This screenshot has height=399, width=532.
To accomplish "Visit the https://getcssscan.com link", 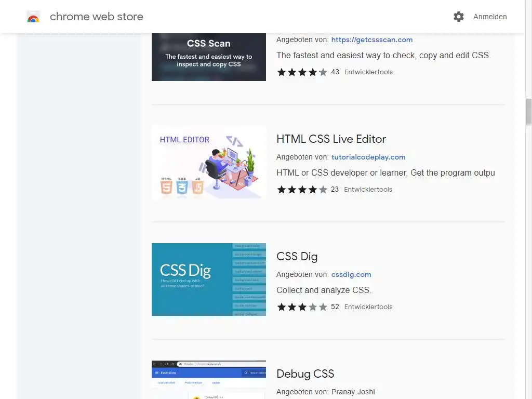I will point(372,39).
